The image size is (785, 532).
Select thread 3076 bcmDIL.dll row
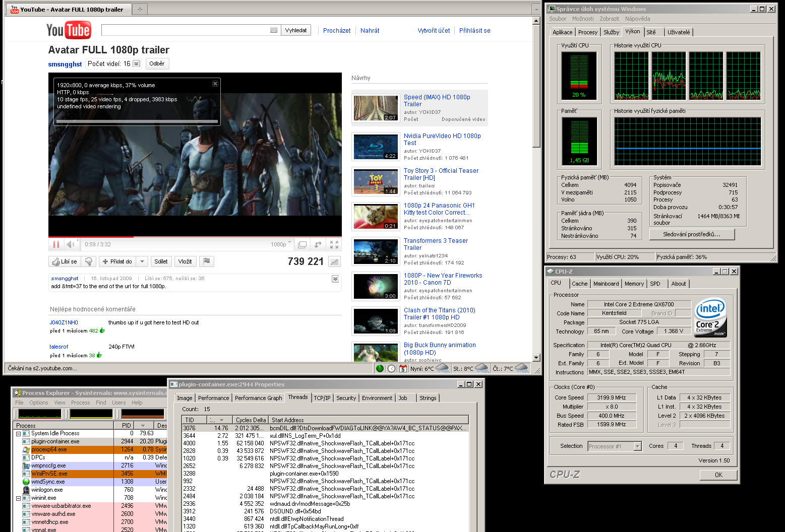[325, 428]
